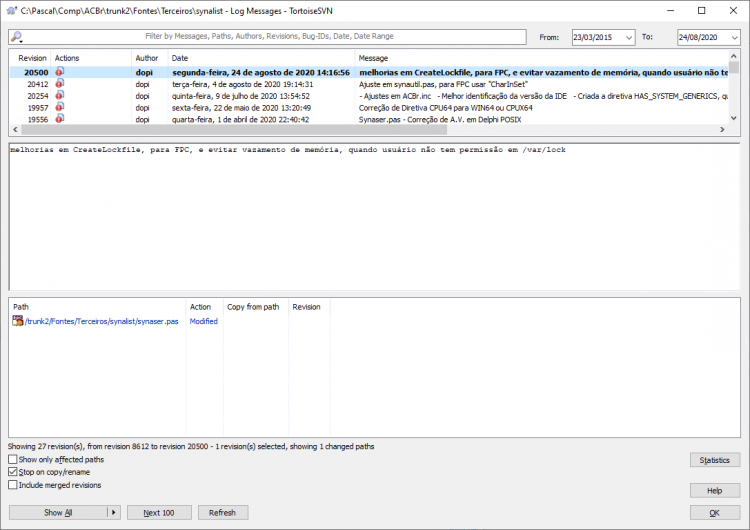This screenshot has width=750, height=530.
Task: Click the changed paths Revision column header
Action: pyautogui.click(x=307, y=307)
